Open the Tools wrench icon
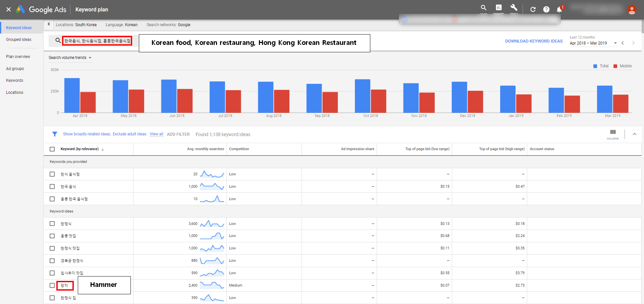 [x=514, y=8]
